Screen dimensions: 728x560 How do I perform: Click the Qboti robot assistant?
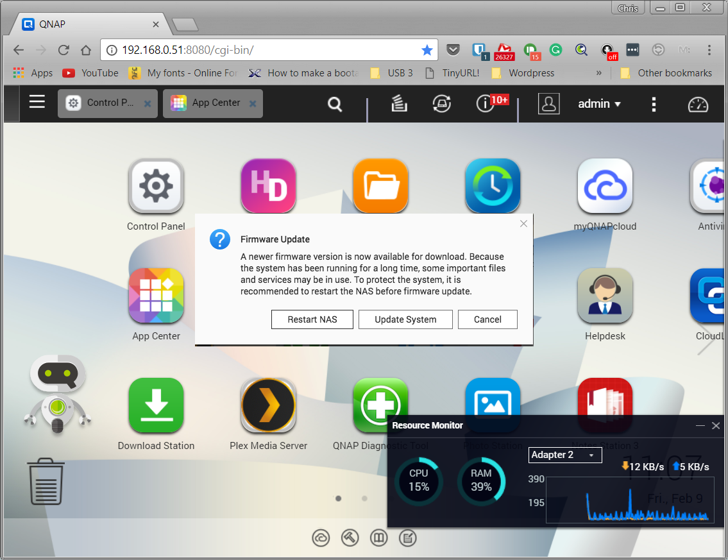[x=58, y=395]
